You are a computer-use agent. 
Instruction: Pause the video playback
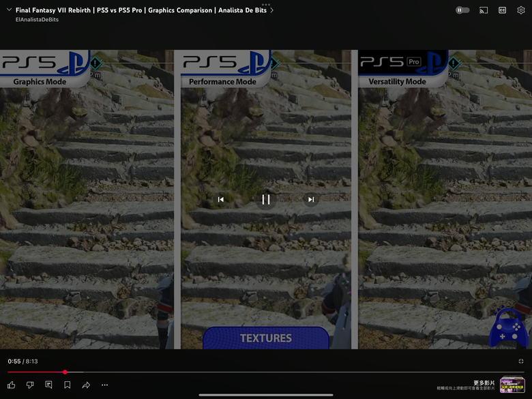266,199
